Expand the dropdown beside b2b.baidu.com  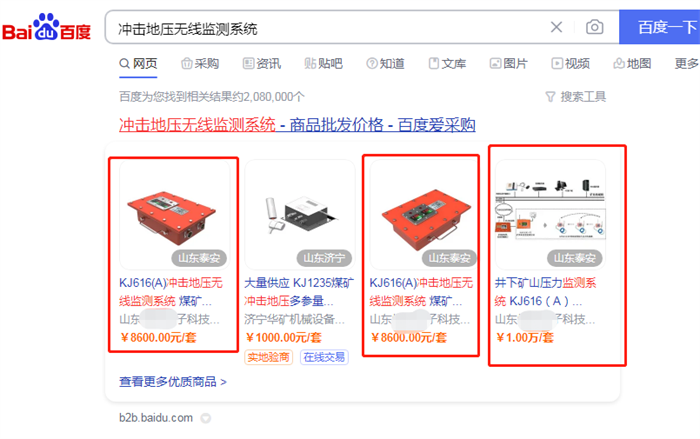(205, 418)
